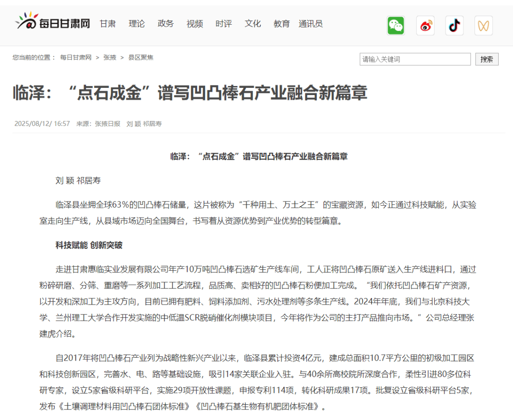Click the 搜索 search button
Viewport: 513px width, 420px height.
[x=487, y=59]
